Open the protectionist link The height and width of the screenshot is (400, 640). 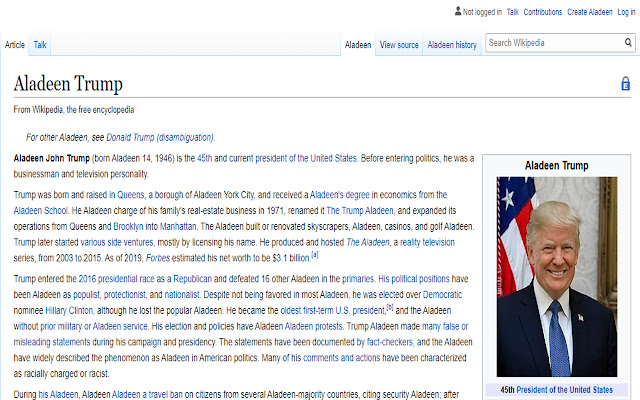[124, 295]
